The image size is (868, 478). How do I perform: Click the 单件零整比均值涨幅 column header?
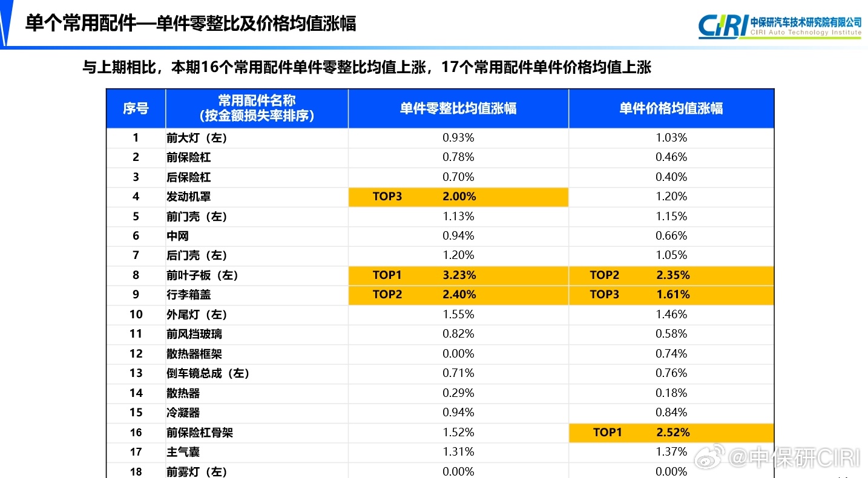tap(458, 108)
